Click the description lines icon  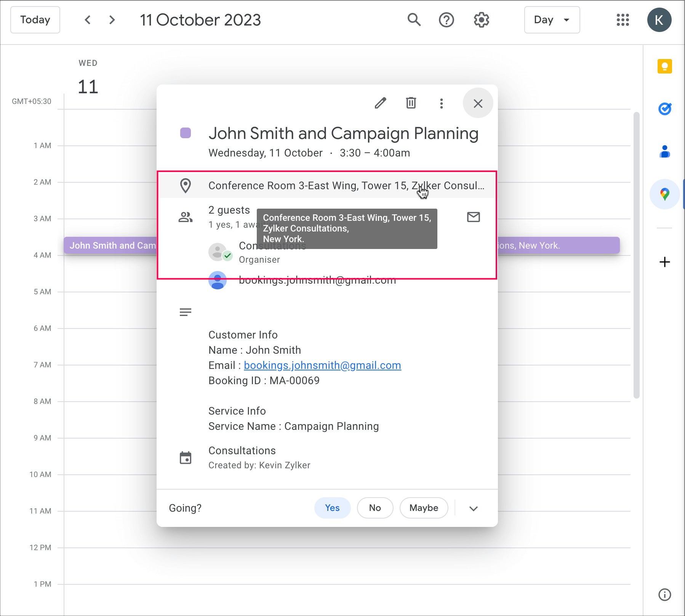[x=186, y=313]
